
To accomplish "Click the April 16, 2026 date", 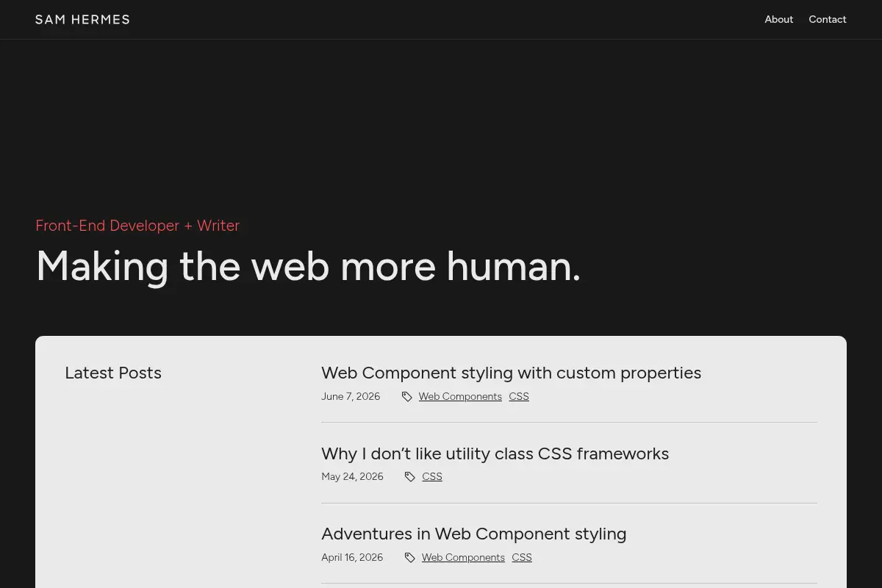I will tap(352, 557).
